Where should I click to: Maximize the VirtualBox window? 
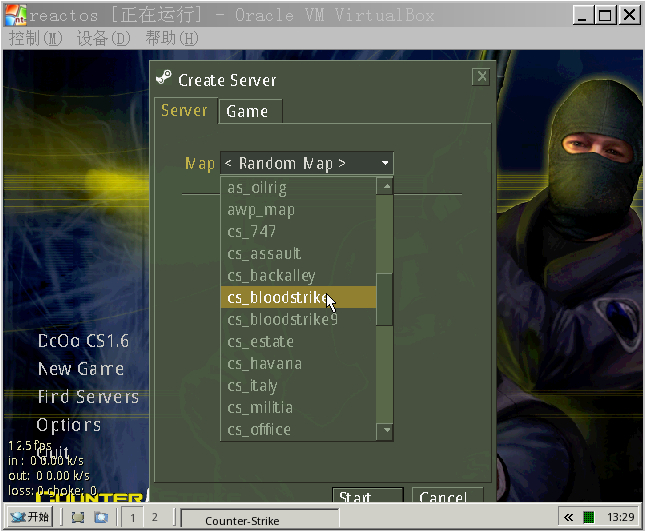(x=605, y=16)
